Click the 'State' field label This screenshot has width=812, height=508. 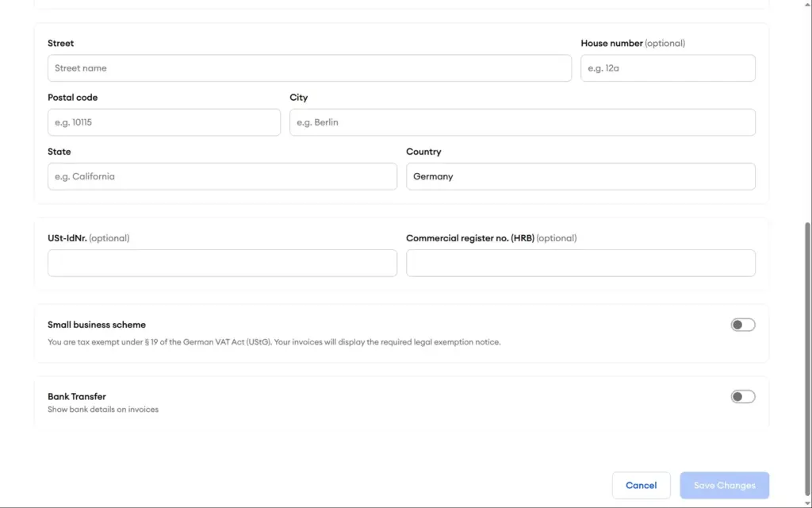click(x=59, y=152)
